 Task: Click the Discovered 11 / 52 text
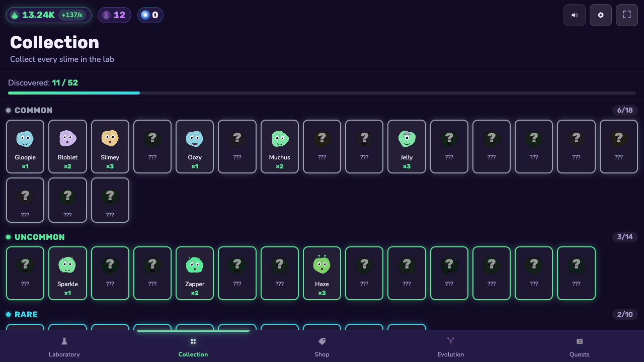tap(43, 82)
